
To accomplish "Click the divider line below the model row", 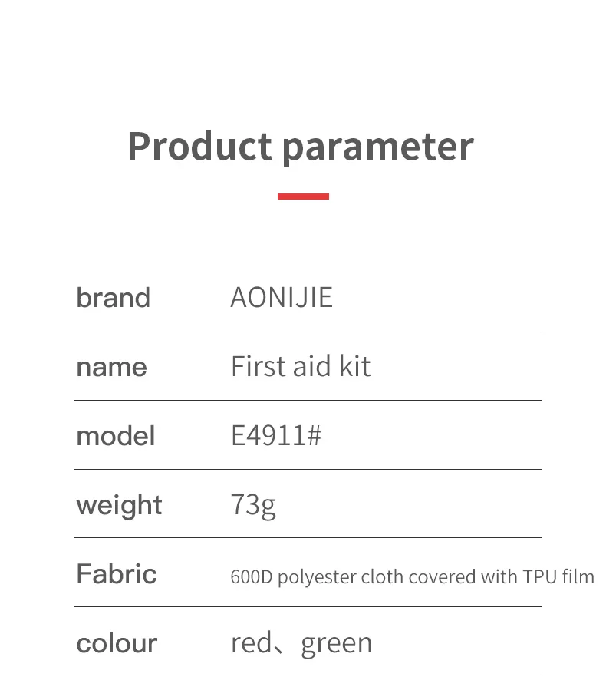I will tap(307, 469).
